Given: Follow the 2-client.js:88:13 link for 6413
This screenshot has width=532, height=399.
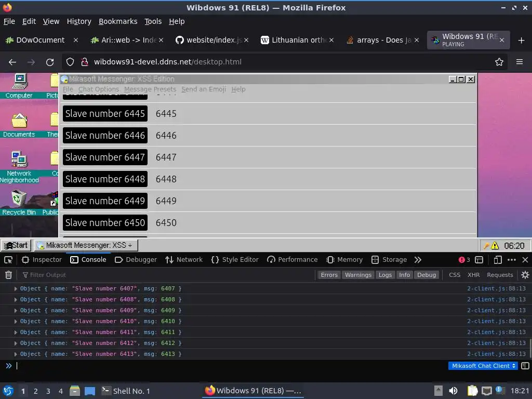Looking at the screenshot, I should (496, 354).
